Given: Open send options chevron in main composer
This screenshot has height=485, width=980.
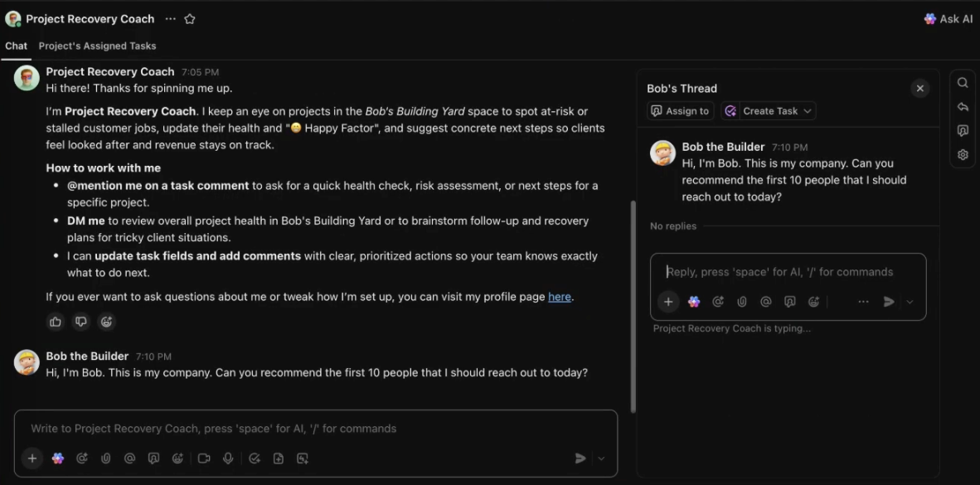Looking at the screenshot, I should tap(601, 458).
